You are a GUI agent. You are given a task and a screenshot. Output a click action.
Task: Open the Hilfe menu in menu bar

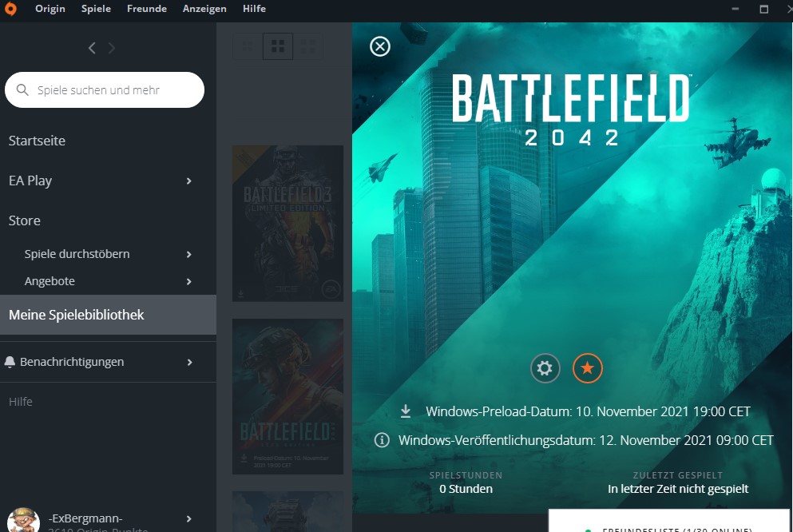pyautogui.click(x=254, y=9)
